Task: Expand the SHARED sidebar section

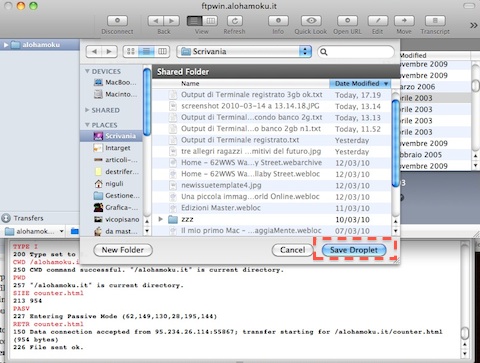Action: (x=87, y=110)
